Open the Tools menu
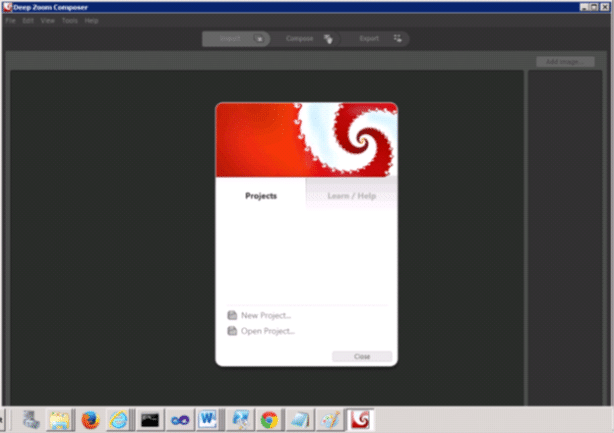The width and height of the screenshot is (614, 433). pos(70,21)
